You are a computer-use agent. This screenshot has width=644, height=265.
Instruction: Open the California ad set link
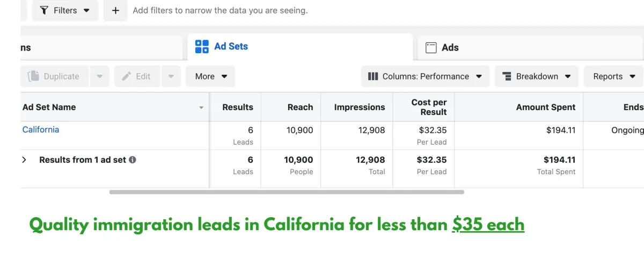(41, 130)
